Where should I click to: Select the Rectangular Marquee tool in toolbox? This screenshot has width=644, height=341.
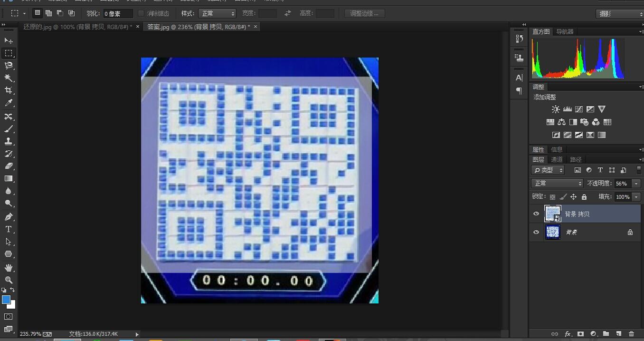tap(9, 53)
